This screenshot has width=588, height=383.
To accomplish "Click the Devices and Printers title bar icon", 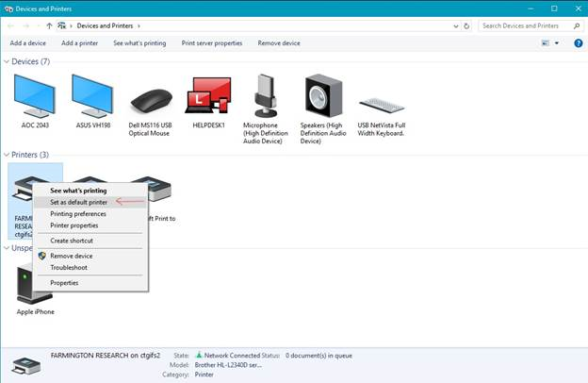I will [x=8, y=8].
